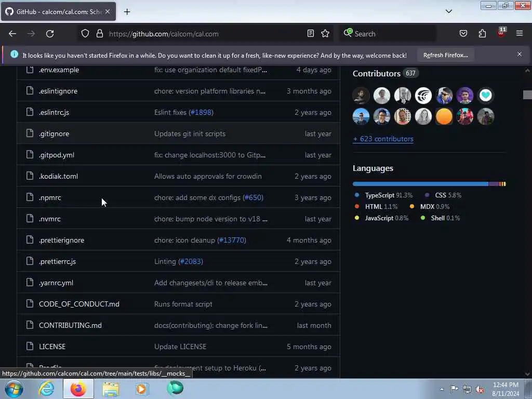Open pull request #13770 link
Viewport: 532px width, 399px height.
pos(232,240)
